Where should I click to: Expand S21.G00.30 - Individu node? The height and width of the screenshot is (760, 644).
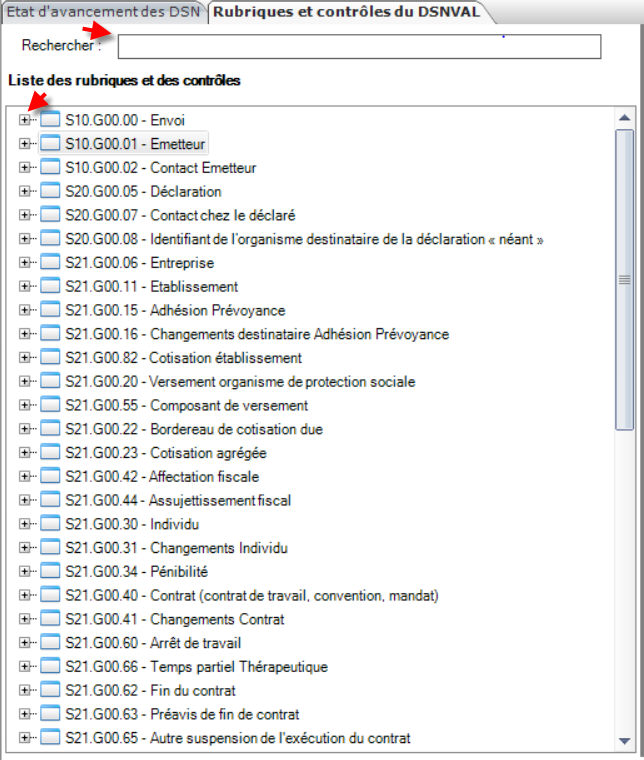(24, 523)
